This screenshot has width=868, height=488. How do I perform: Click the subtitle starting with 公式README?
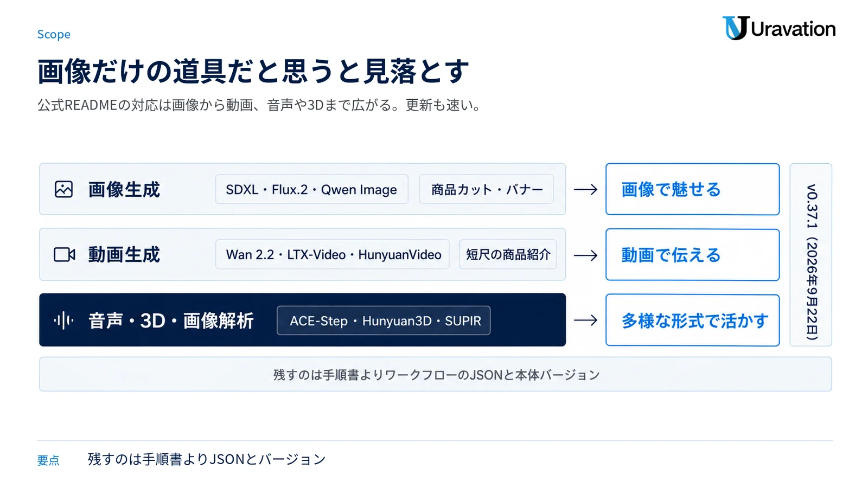[x=259, y=105]
